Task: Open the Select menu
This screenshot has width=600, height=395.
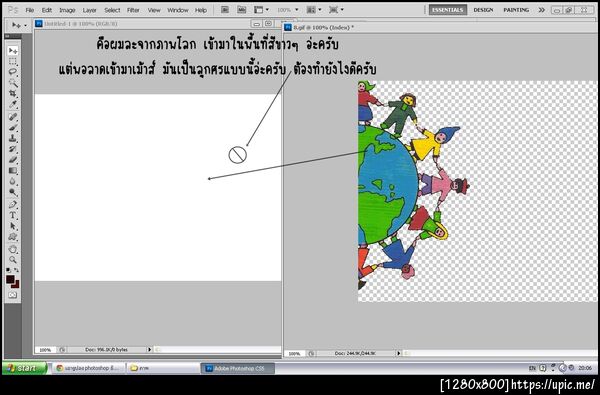Action: [x=112, y=10]
